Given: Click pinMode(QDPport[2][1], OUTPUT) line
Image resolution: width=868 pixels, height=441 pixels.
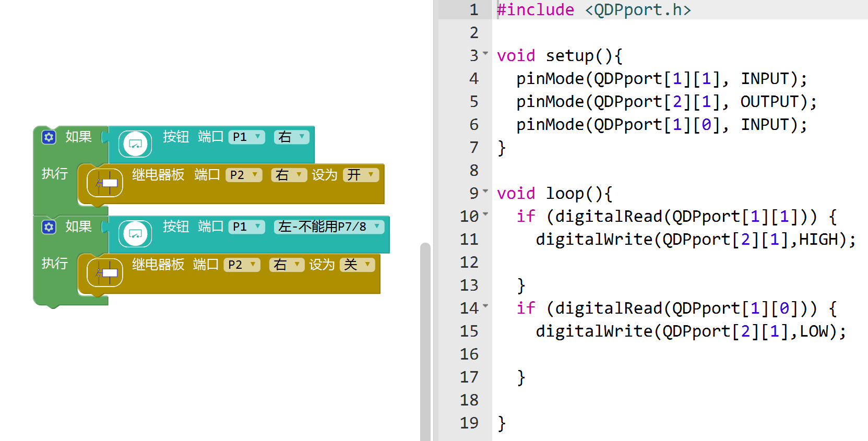Looking at the screenshot, I should tap(667, 102).
